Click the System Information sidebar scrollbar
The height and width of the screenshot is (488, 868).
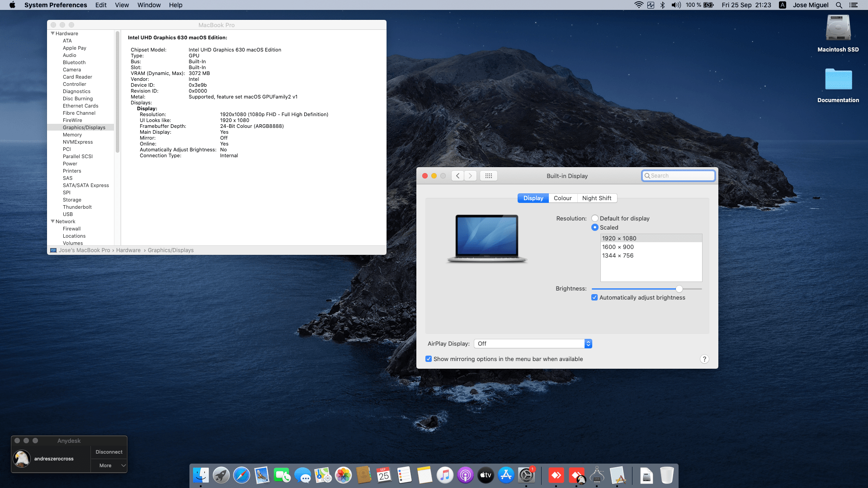click(x=118, y=92)
